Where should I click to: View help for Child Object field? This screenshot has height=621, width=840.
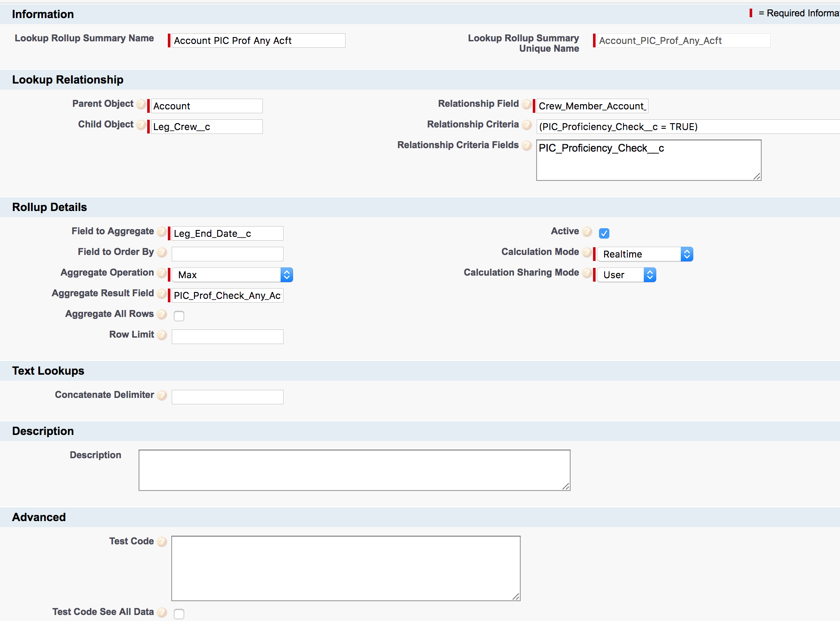point(141,125)
